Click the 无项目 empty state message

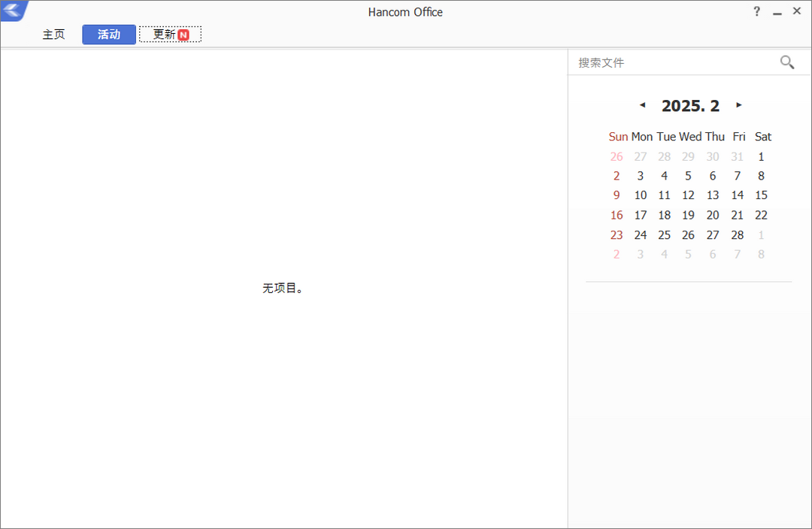(283, 288)
